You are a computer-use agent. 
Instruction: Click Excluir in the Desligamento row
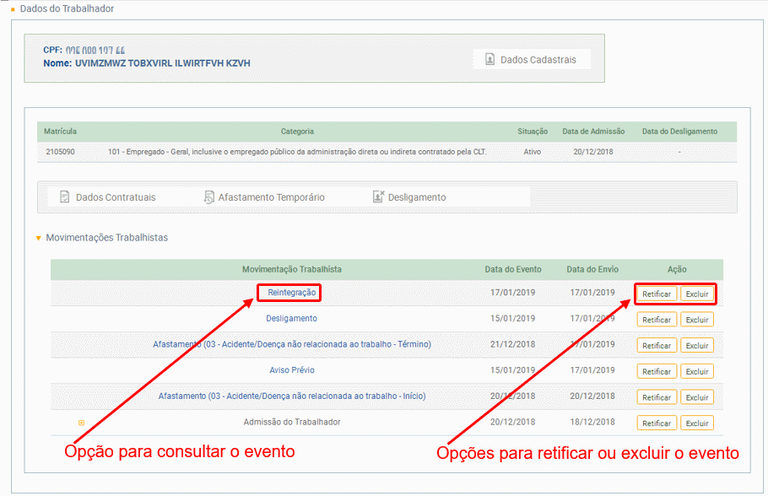coord(697,320)
